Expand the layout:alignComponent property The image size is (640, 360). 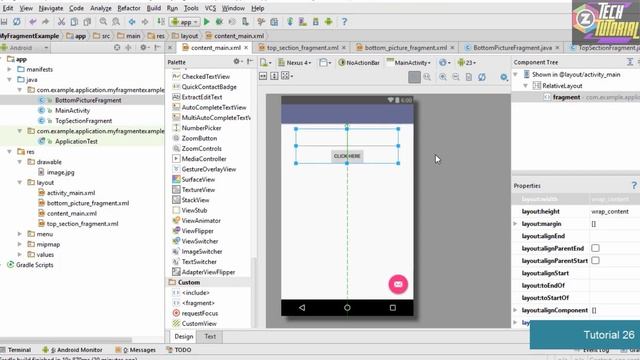point(515,310)
